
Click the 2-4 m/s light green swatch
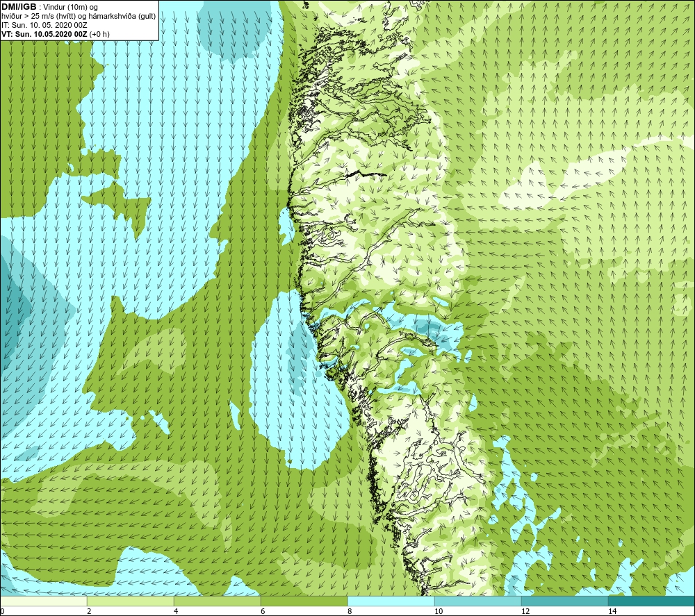tap(131, 601)
